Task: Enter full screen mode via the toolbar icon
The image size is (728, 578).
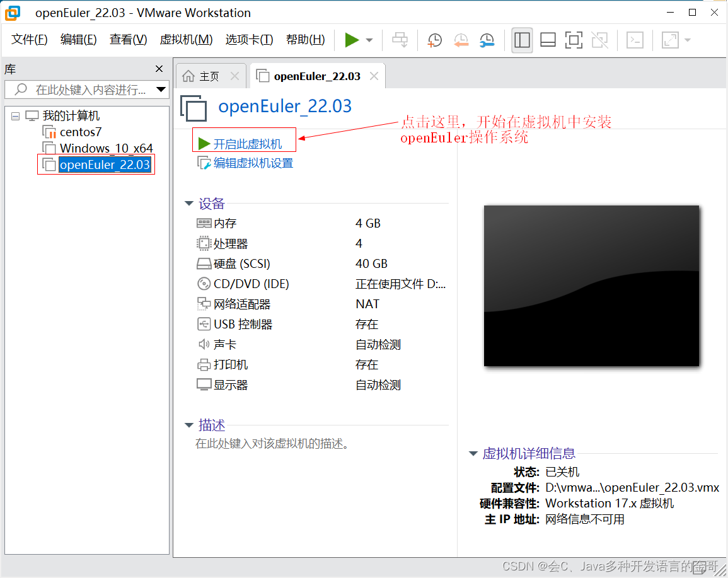Action: pyautogui.click(x=574, y=39)
